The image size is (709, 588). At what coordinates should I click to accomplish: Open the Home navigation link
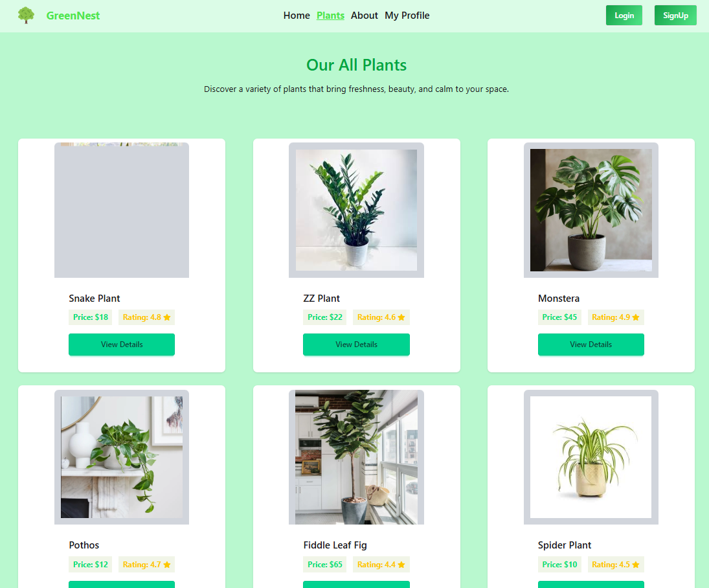297,16
